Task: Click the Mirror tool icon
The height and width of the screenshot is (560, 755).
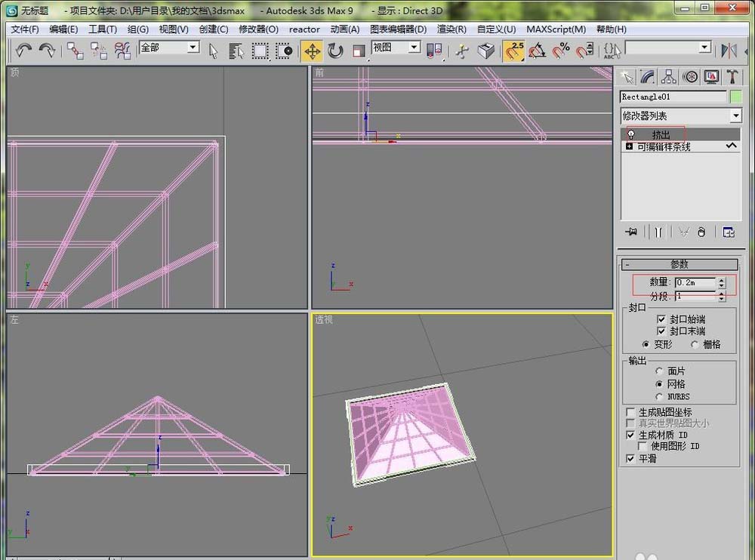Action: tap(729, 51)
